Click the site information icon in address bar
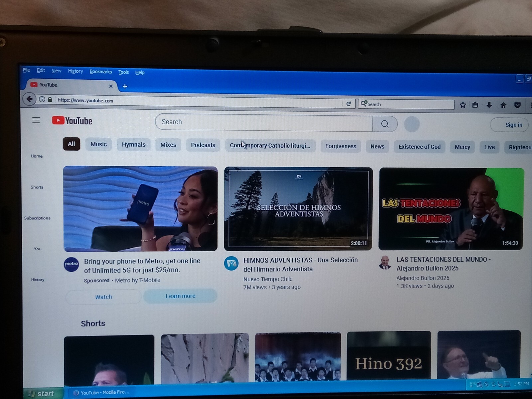The image size is (532, 399). click(x=42, y=99)
